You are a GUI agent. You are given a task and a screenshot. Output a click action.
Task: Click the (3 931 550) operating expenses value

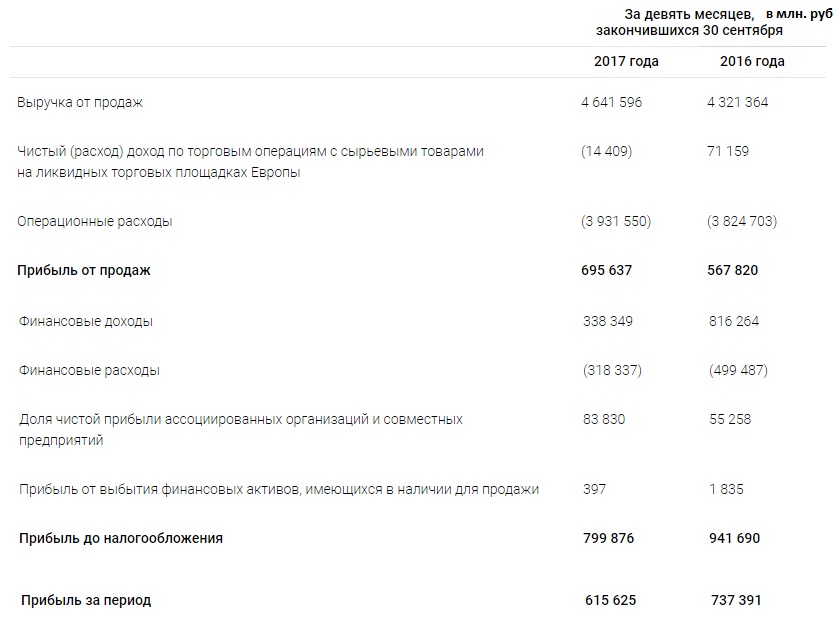click(616, 221)
